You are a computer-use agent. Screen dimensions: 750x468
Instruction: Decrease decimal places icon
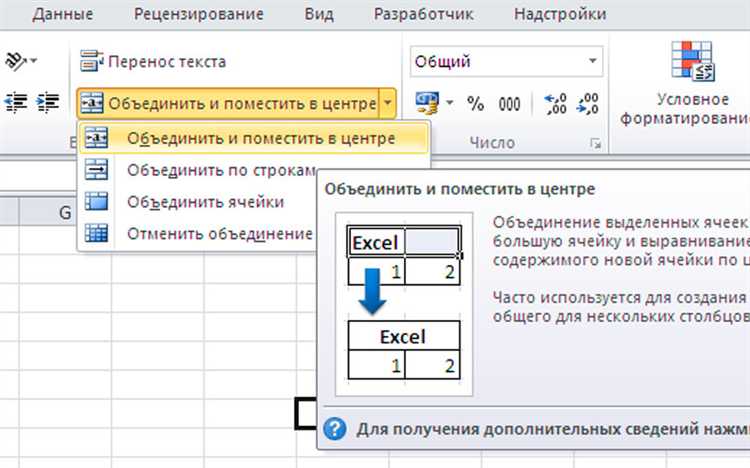588,103
